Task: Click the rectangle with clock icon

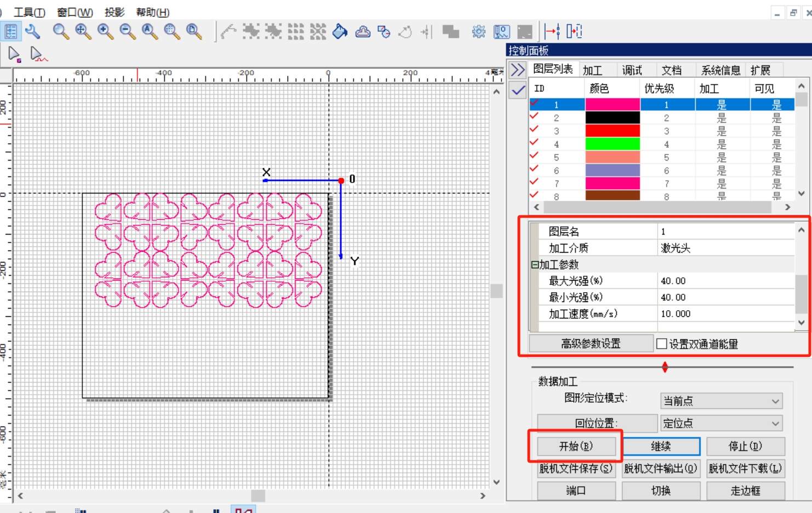Action: click(x=384, y=32)
